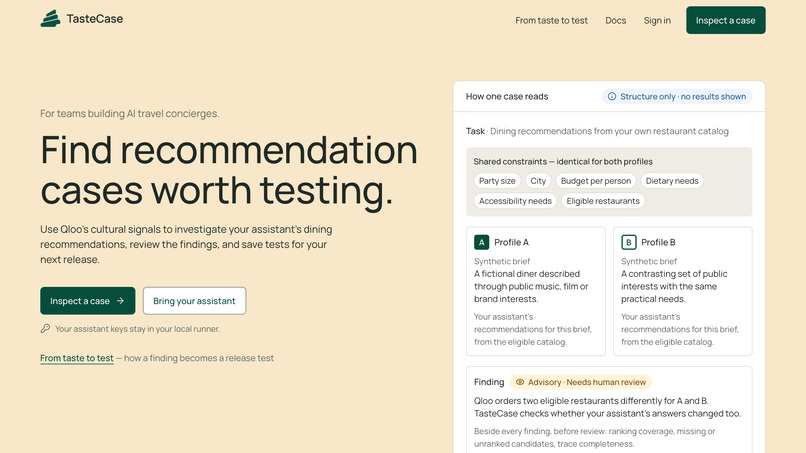This screenshot has height=453, width=806.
Task: Click A fictional diner described brief text
Action: click(x=531, y=286)
